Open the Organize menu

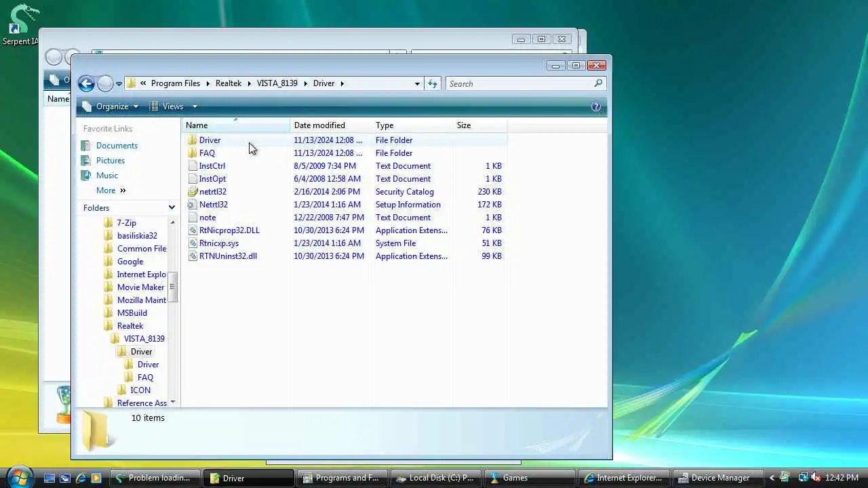pyautogui.click(x=111, y=106)
